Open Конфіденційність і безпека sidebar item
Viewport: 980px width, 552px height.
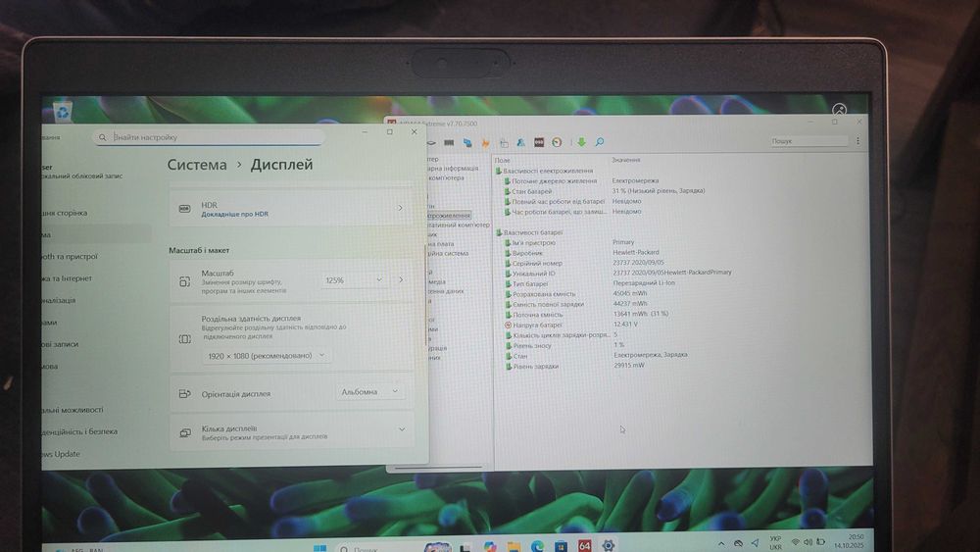(79, 431)
